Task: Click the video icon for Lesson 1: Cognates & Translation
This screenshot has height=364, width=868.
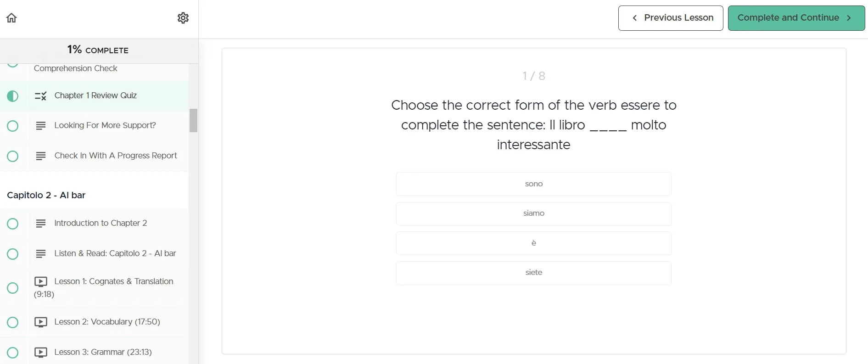Action: coord(41,281)
